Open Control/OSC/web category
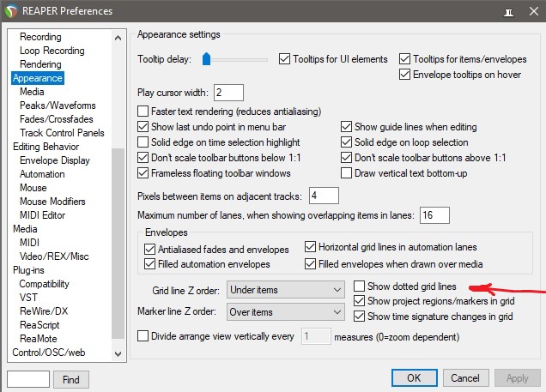The height and width of the screenshot is (392, 546). click(x=48, y=353)
